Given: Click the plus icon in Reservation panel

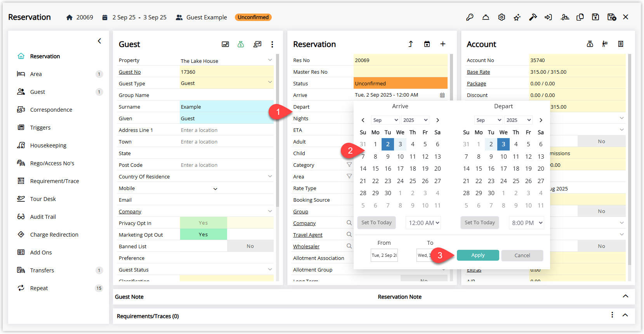Looking at the screenshot, I should [443, 44].
